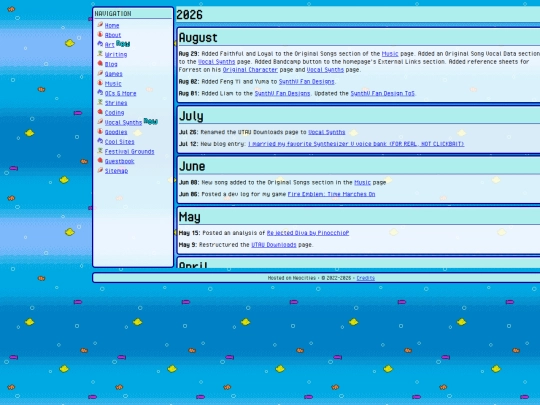This screenshot has height=405, width=540.
Task: Open the Jul 12 blog entry link
Action: coord(356,144)
